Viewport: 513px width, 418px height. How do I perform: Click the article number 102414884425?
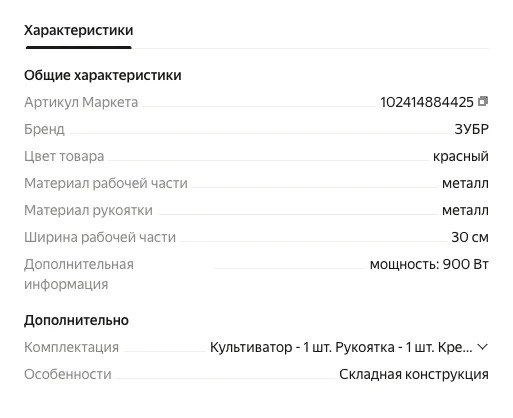pyautogui.click(x=427, y=102)
